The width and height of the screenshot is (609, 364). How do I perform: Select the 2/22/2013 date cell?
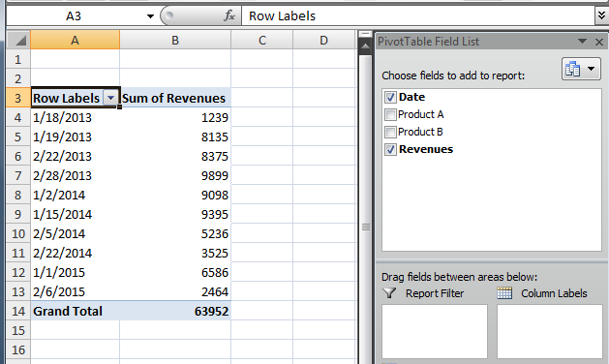(75, 156)
